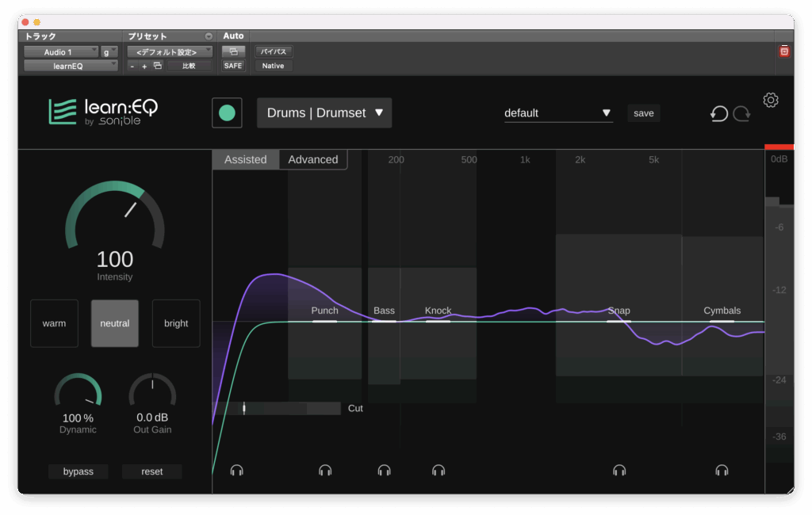The image size is (812, 515).
Task: Click the 比較 compare button
Action: (x=189, y=66)
